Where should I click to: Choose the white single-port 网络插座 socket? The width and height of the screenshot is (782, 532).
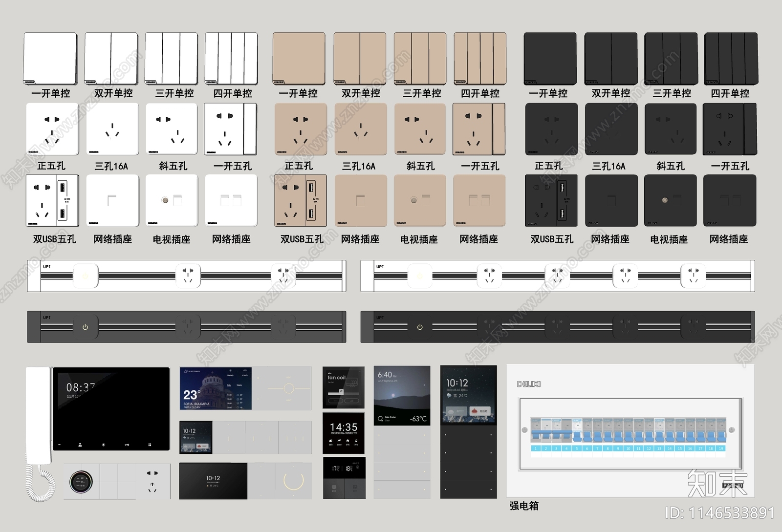[x=112, y=200]
